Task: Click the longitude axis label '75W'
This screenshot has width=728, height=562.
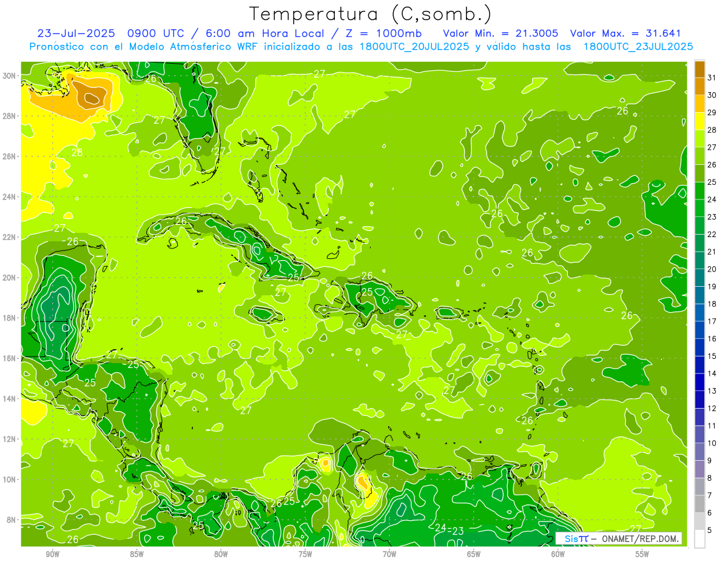Action: pyautogui.click(x=305, y=554)
